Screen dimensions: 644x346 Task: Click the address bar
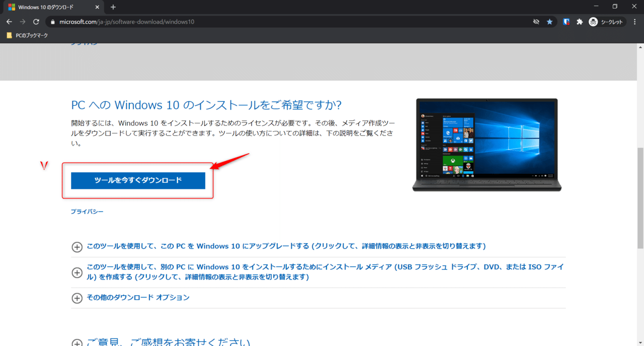(x=201, y=22)
